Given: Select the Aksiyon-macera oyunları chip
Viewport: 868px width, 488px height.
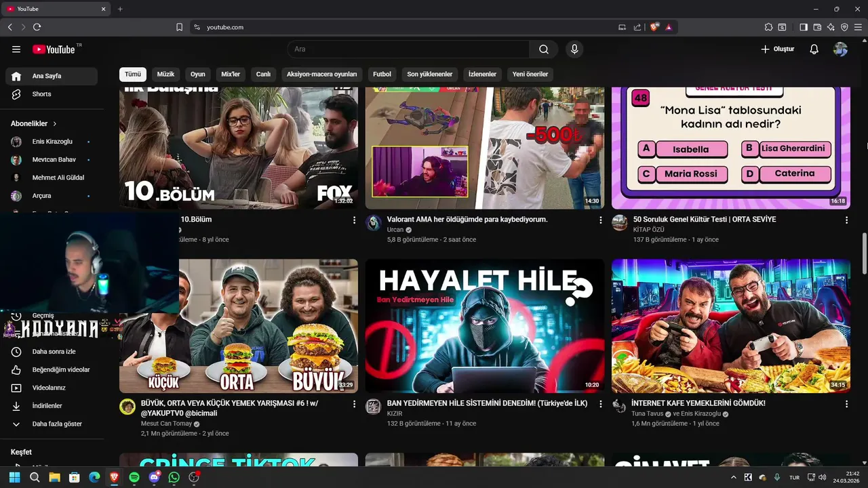Looking at the screenshot, I should (321, 74).
